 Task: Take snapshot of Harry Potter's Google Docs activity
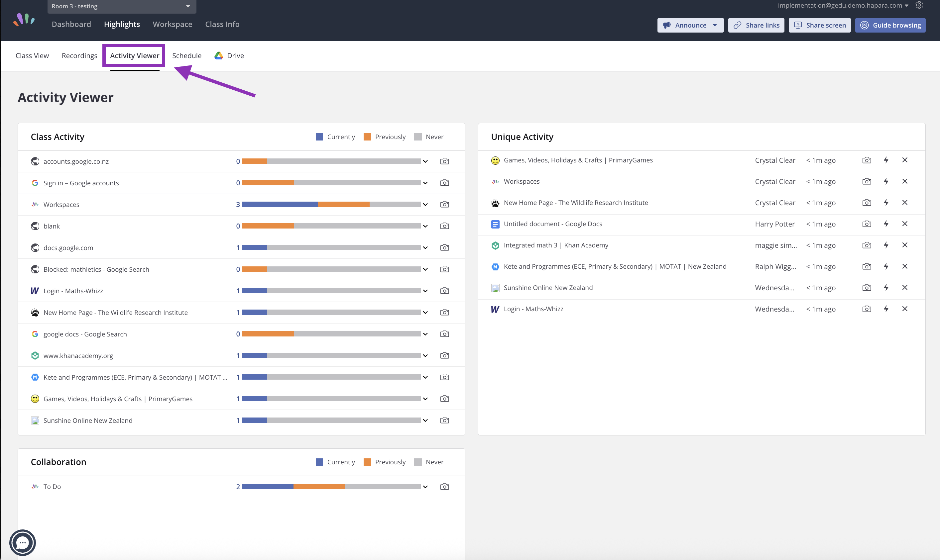867,224
